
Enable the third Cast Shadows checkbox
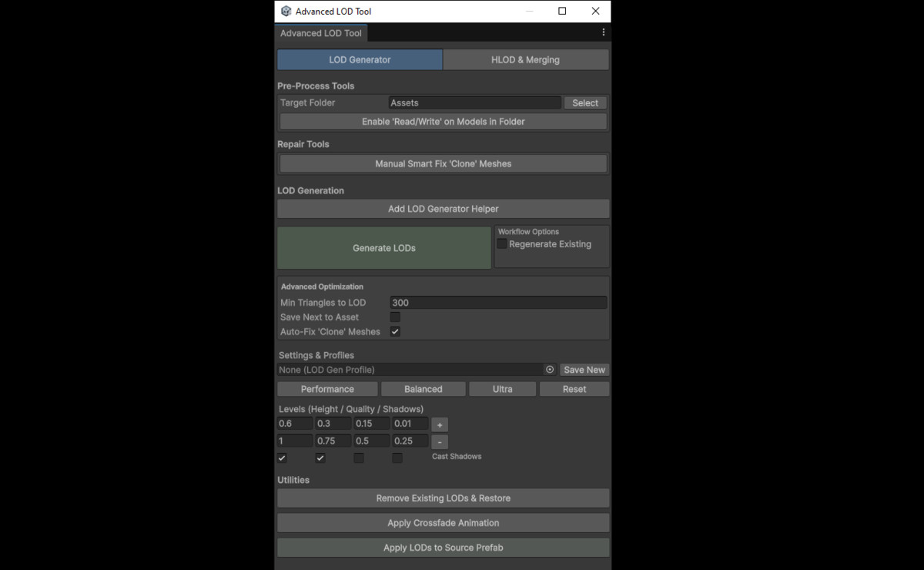[x=358, y=458]
